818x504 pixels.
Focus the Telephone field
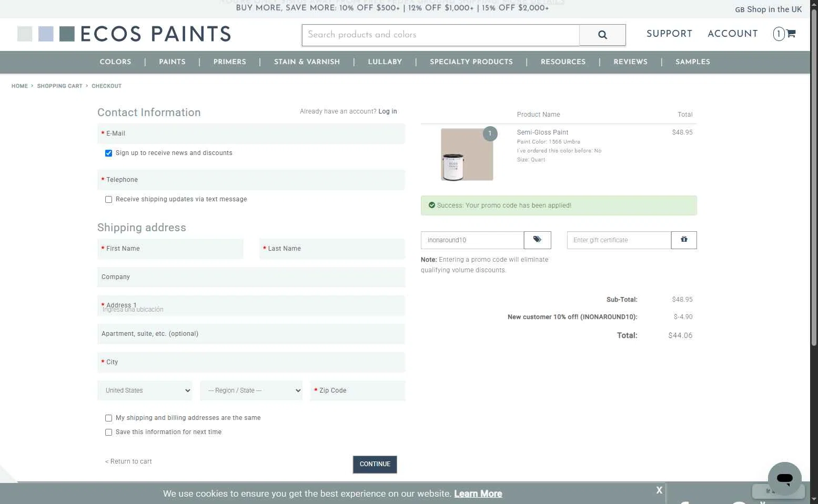[x=251, y=180]
